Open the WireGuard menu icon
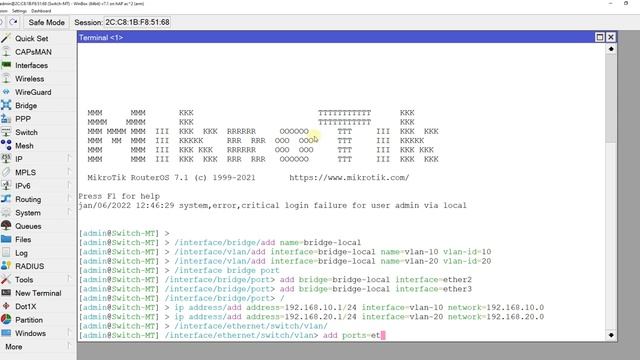 click(x=6, y=92)
